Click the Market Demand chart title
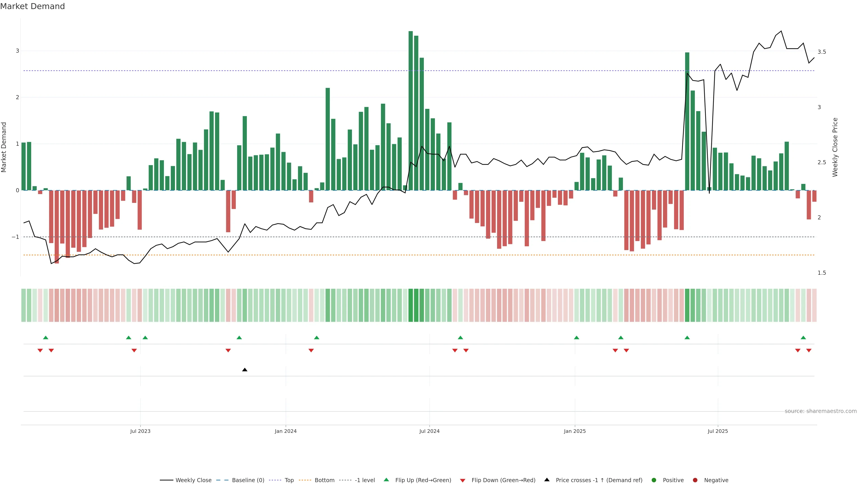Image resolution: width=868 pixels, height=488 pixels. (x=32, y=6)
